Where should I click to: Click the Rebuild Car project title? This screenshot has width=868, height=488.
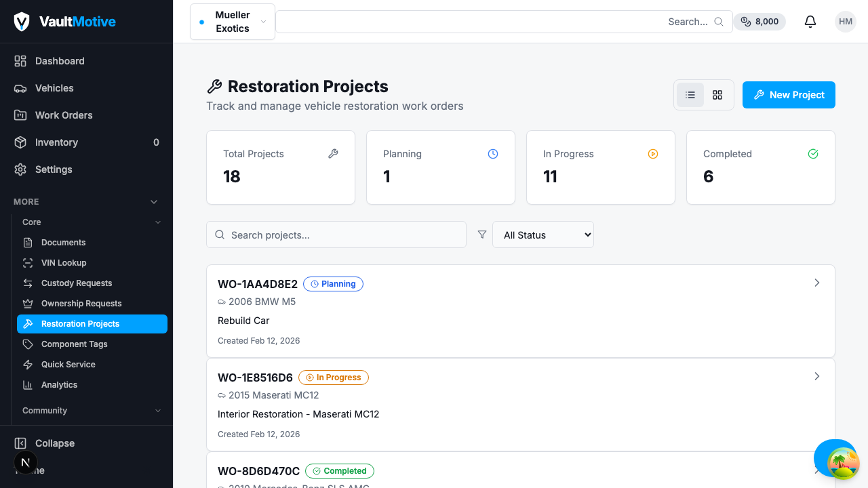[x=243, y=321]
